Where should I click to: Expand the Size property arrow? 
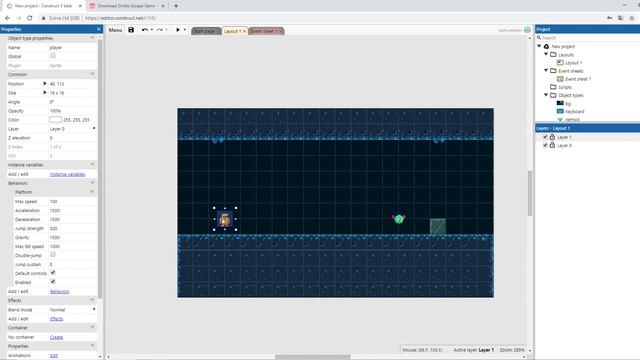pyautogui.click(x=44, y=93)
